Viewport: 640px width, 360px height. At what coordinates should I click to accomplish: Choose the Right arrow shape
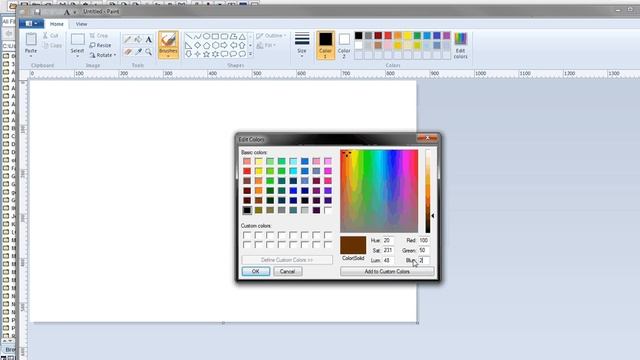(x=224, y=45)
